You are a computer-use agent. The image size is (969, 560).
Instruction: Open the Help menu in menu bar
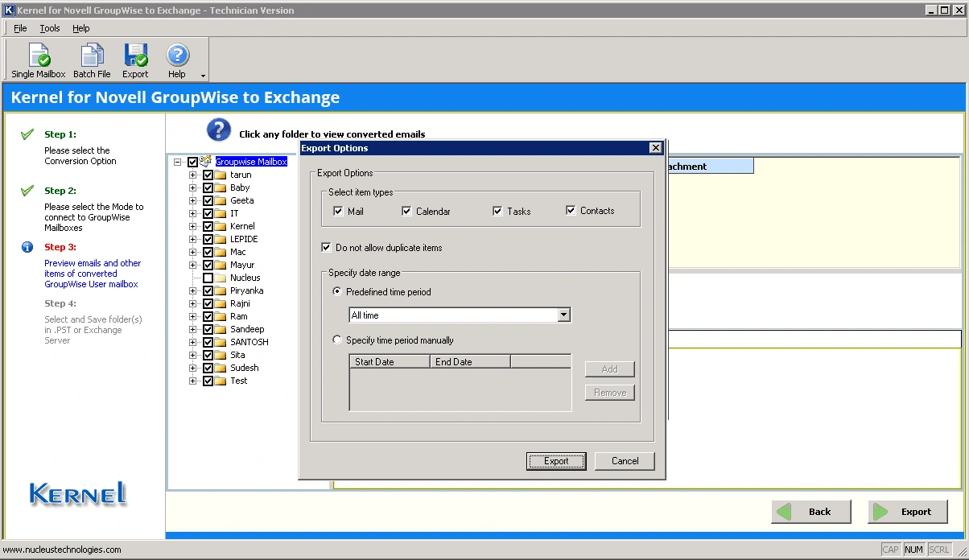coord(80,28)
